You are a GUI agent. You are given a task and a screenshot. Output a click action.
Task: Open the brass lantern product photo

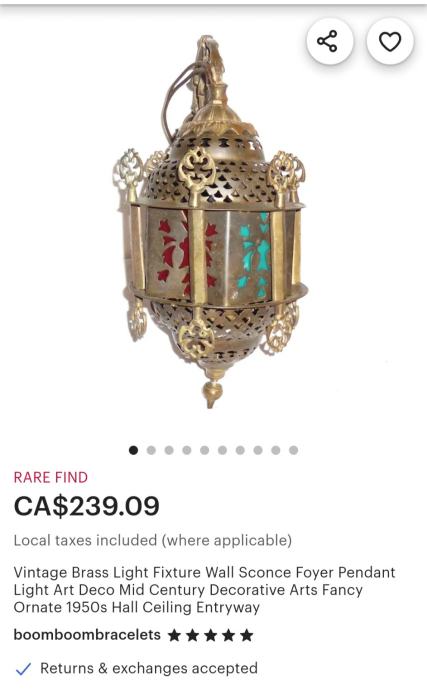pyautogui.click(x=210, y=221)
